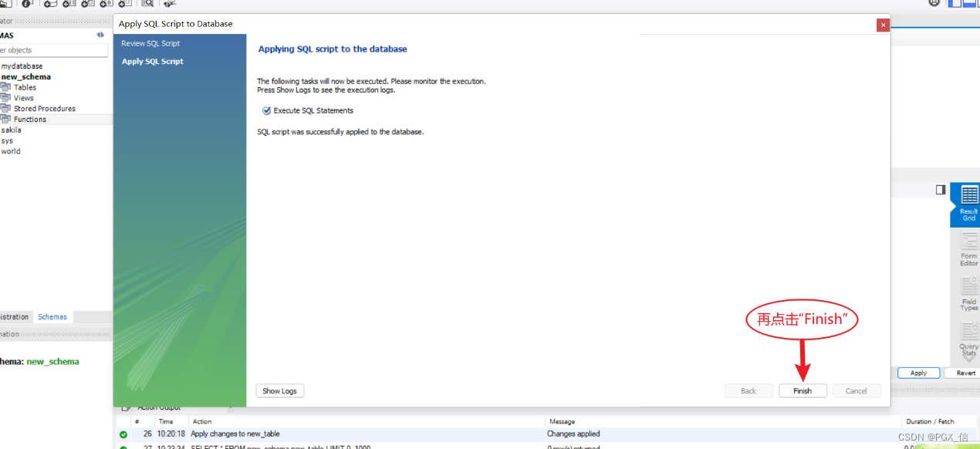
Task: Click the Finish button in the dialog
Action: [x=803, y=391]
